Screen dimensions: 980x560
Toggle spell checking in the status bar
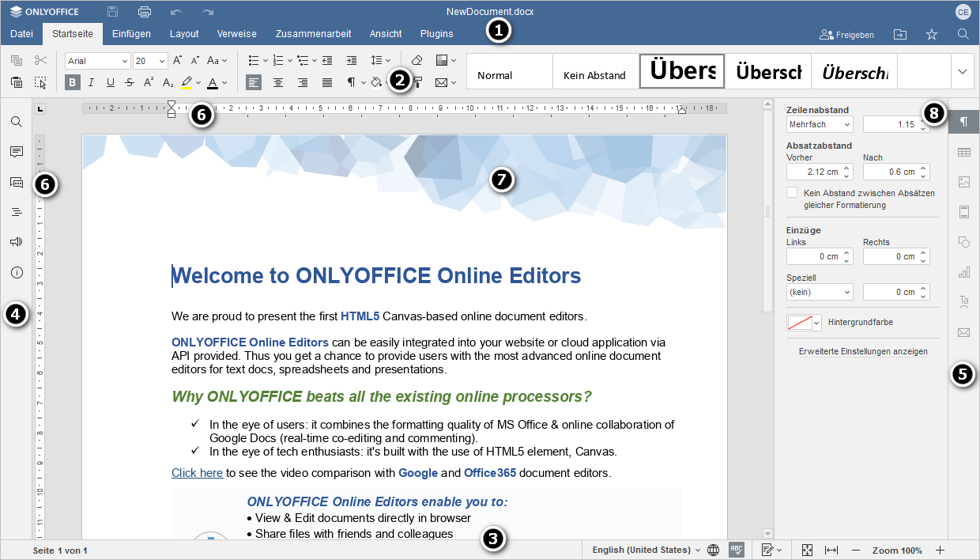[x=737, y=550]
